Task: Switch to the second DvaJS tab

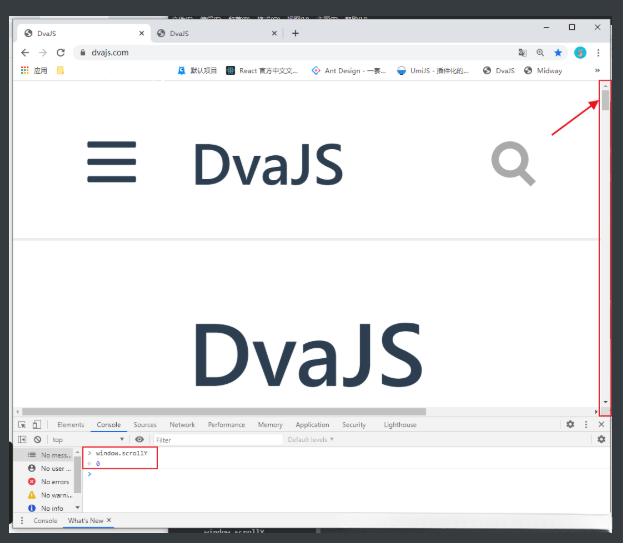Action: click(217, 33)
